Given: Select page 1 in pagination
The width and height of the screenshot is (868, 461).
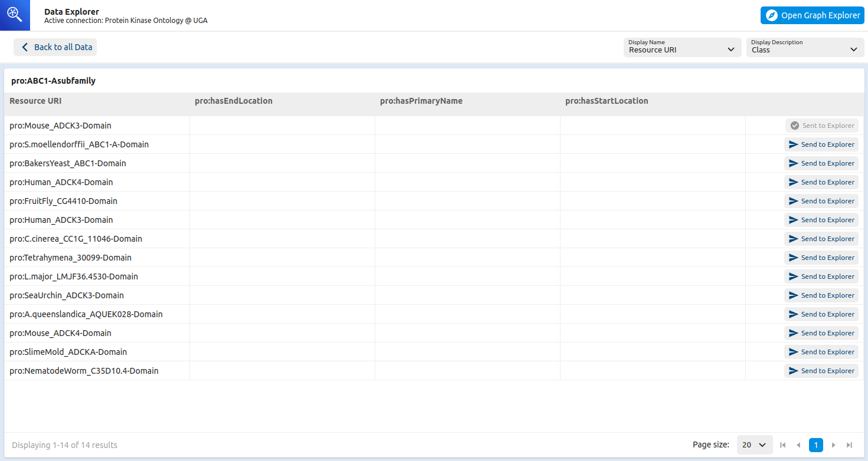Looking at the screenshot, I should click(815, 445).
